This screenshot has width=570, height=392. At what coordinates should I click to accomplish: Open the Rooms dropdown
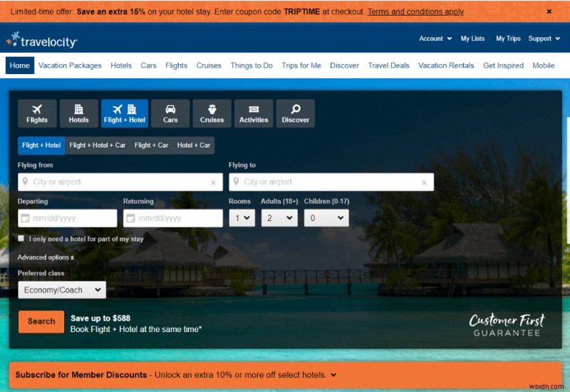click(242, 218)
